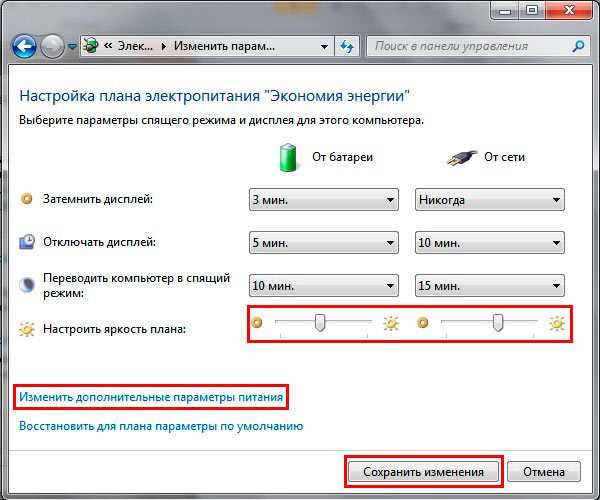Expand plugged-in sleep dropdown 15 мин.
This screenshot has height=500, width=600.
click(489, 285)
